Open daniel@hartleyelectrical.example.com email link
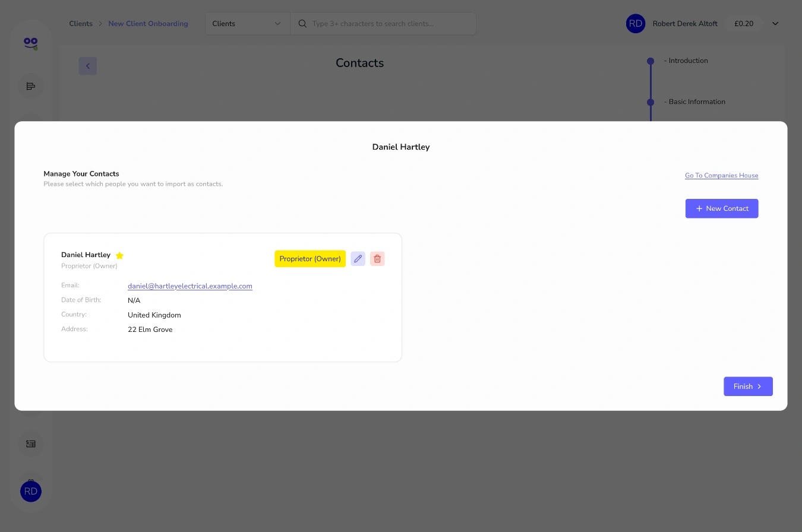 pyautogui.click(x=190, y=286)
